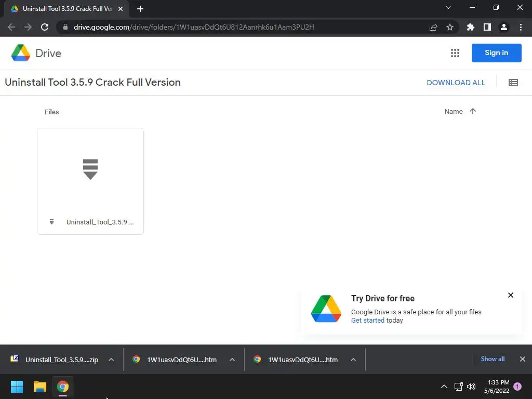Open the Windows Start menu
Screen dimensions: 532x399
point(17,387)
